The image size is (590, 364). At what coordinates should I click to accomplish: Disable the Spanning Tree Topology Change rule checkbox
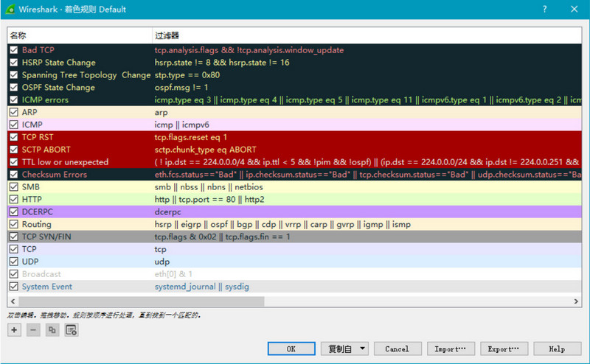[14, 75]
